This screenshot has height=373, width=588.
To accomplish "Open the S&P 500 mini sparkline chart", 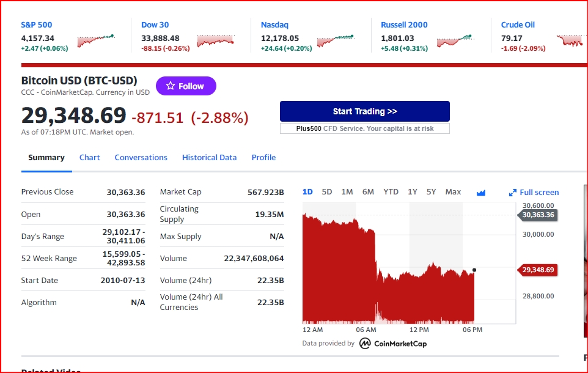I will (96, 41).
